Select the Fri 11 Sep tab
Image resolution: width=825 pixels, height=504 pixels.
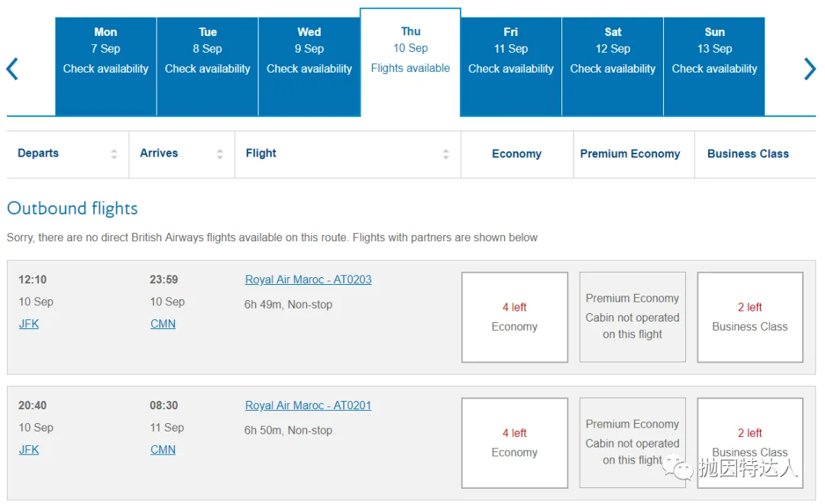coord(511,66)
